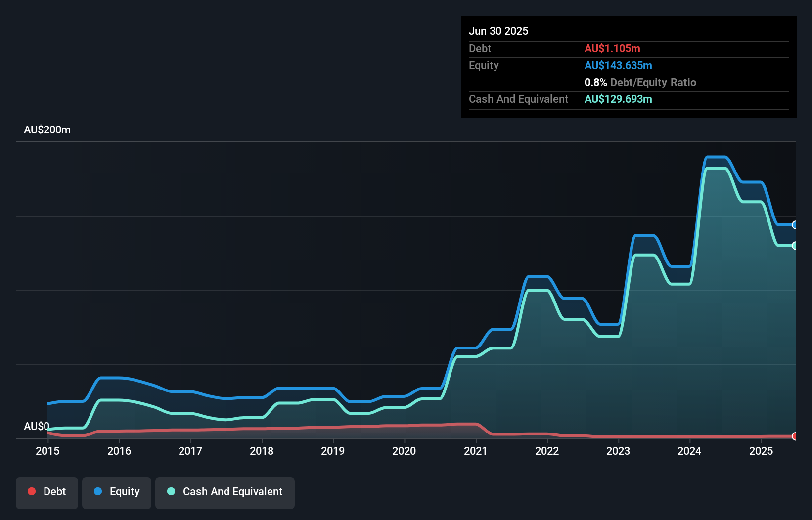Select the blue Equity endpoint marker on chart
The image size is (812, 520).
click(795, 225)
